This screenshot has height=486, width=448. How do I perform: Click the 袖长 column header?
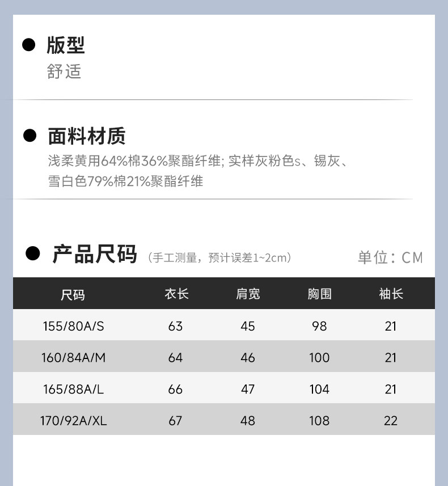[391, 294]
